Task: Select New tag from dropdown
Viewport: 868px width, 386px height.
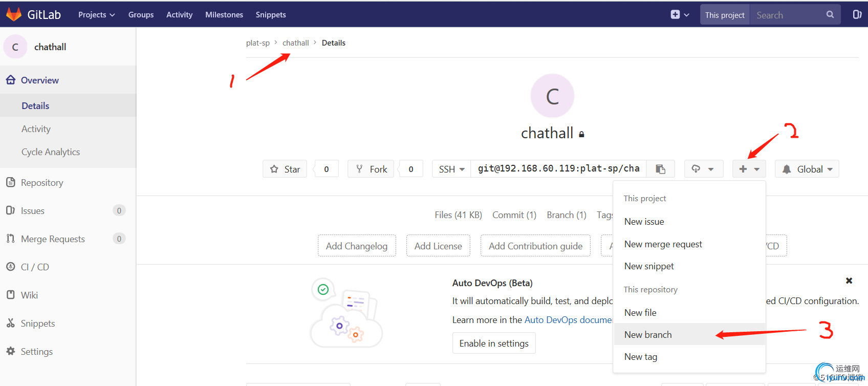Action: click(x=689, y=357)
